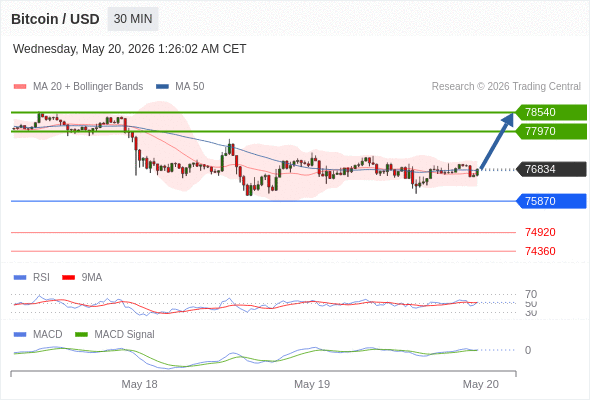Click the blue upward forecast arrow

(497, 141)
